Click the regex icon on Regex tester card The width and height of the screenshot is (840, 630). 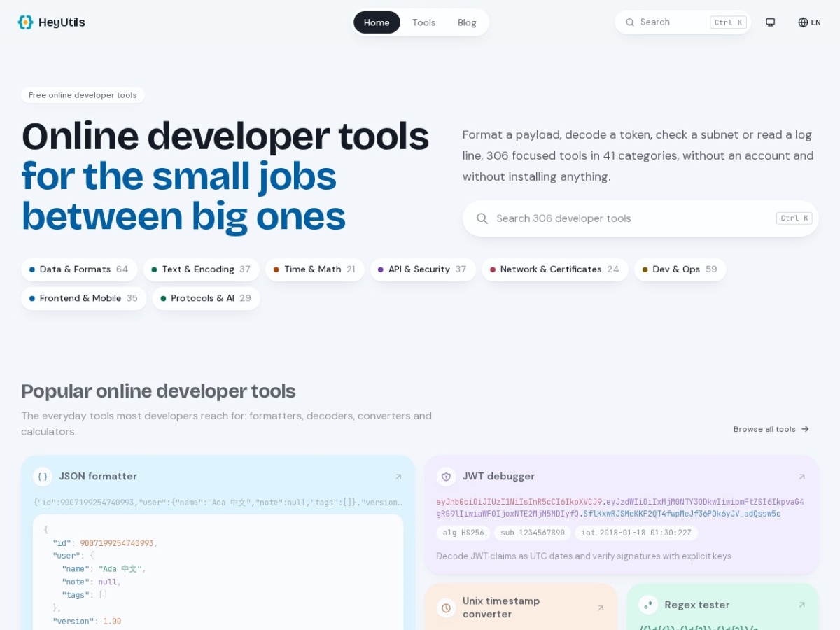tap(648, 605)
